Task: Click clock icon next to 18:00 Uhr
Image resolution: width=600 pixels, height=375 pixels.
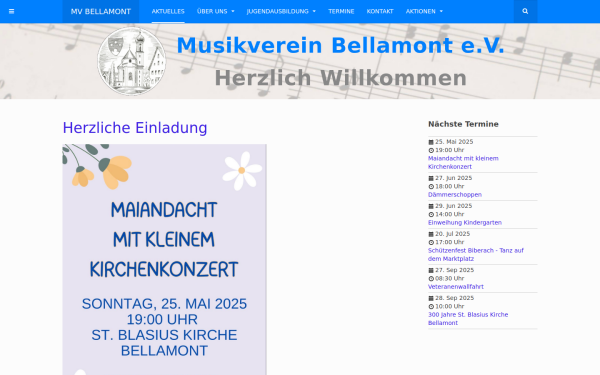Action: tap(431, 187)
